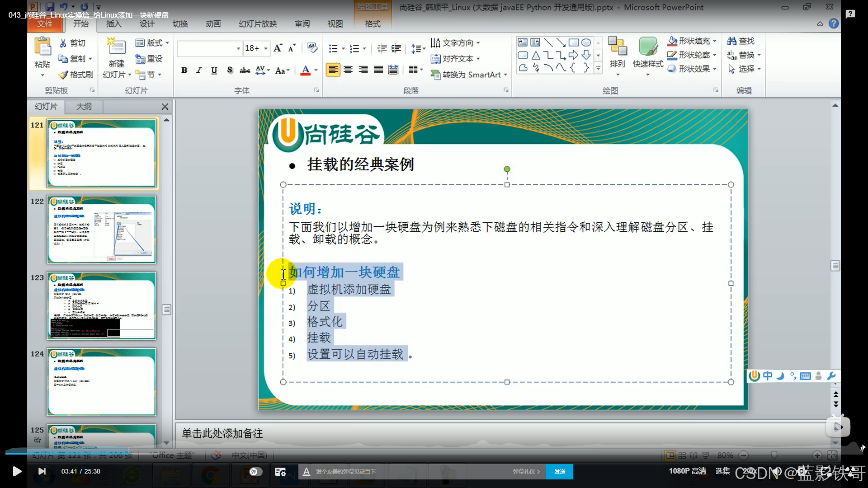Expand the shape fill dropdown

[715, 41]
